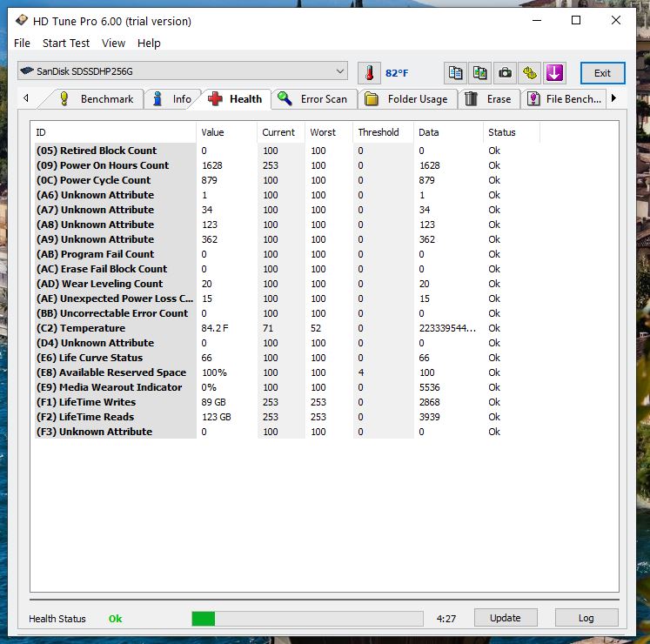Click the HD Tune Pro title bar icon
Viewport: 650px width, 644px height.
point(22,20)
